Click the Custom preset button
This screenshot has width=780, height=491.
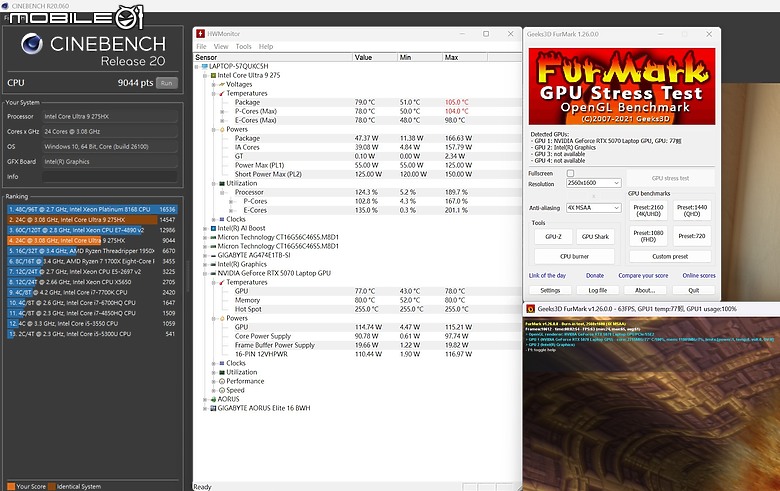[x=670, y=257]
